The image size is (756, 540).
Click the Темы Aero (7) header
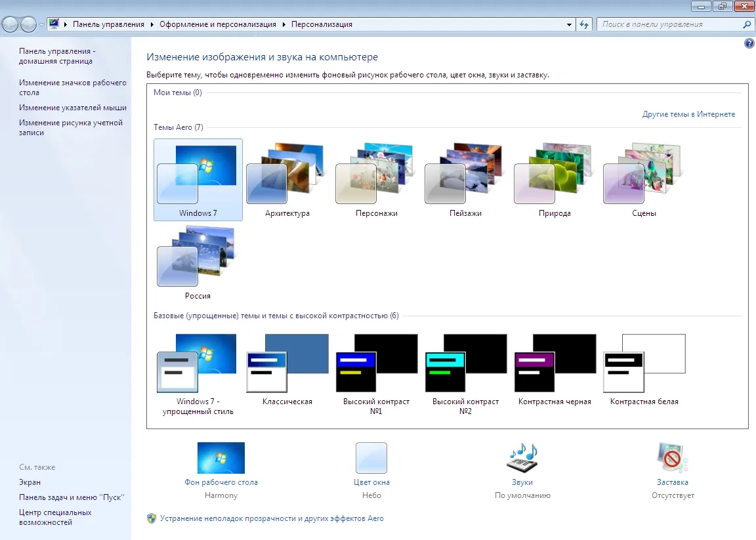178,127
